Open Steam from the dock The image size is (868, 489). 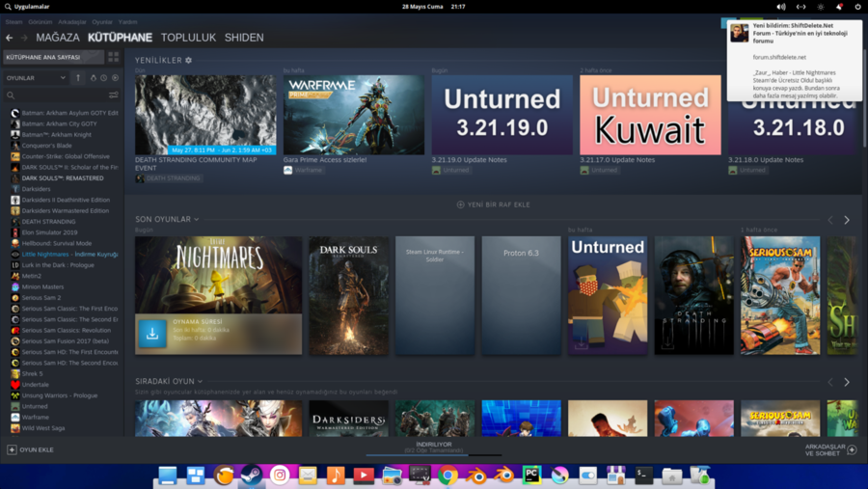tap(252, 475)
